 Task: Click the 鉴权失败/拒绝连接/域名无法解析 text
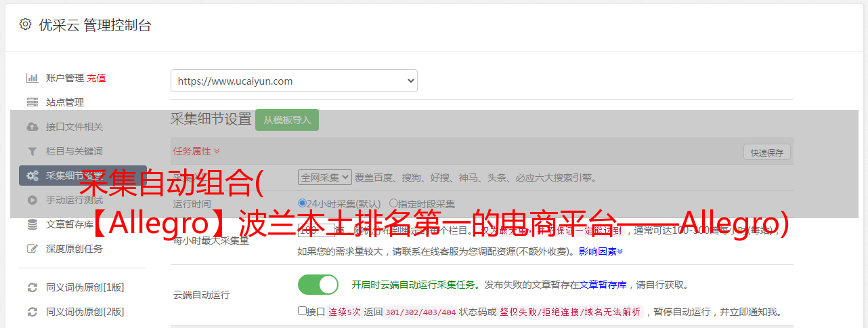click(x=570, y=312)
